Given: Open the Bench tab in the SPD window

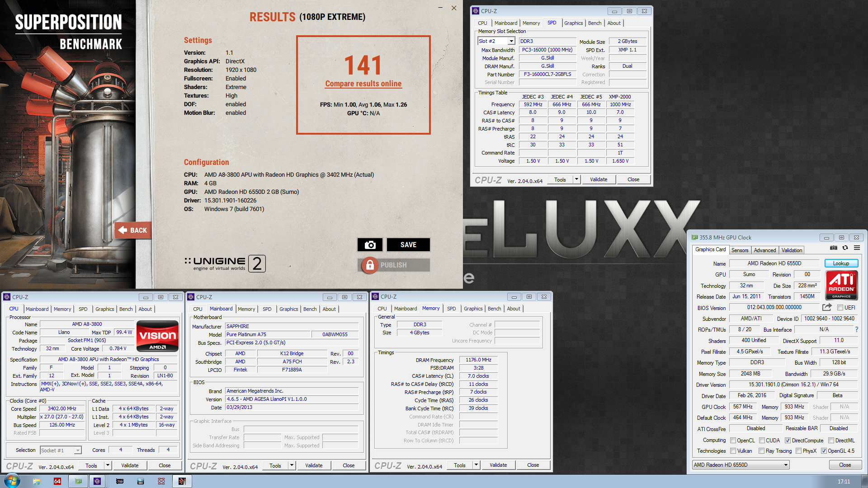Looking at the screenshot, I should (594, 23).
